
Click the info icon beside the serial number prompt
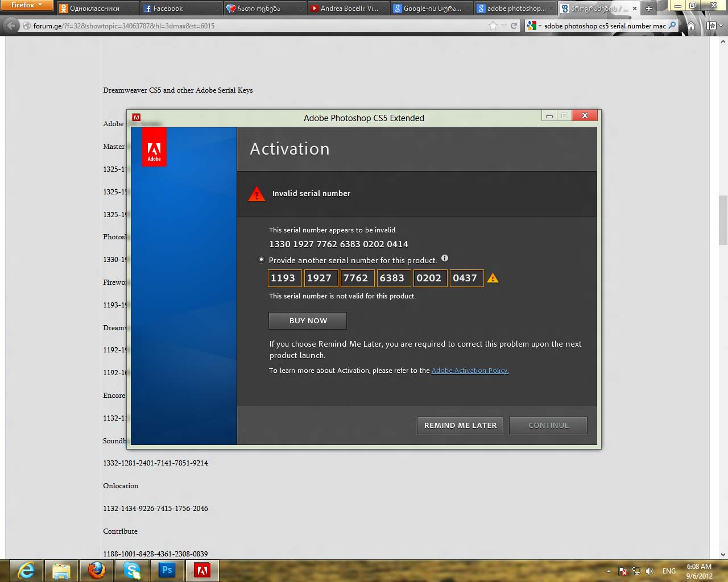[445, 259]
